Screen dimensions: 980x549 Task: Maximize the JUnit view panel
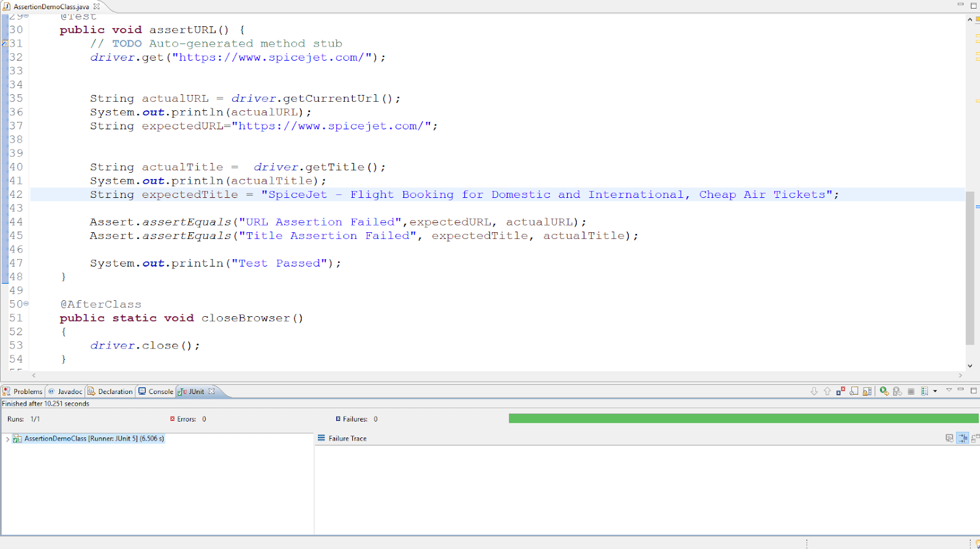(x=973, y=390)
